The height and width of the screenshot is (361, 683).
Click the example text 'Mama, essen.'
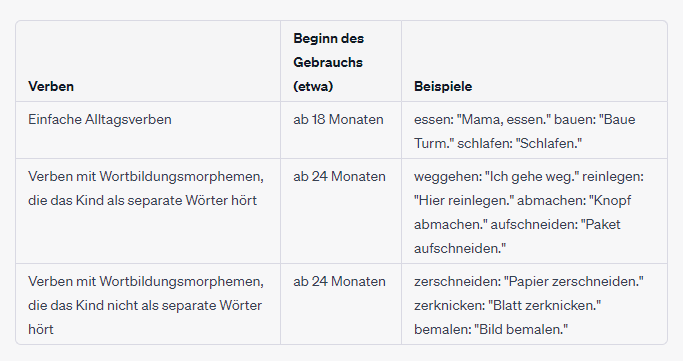pos(503,119)
